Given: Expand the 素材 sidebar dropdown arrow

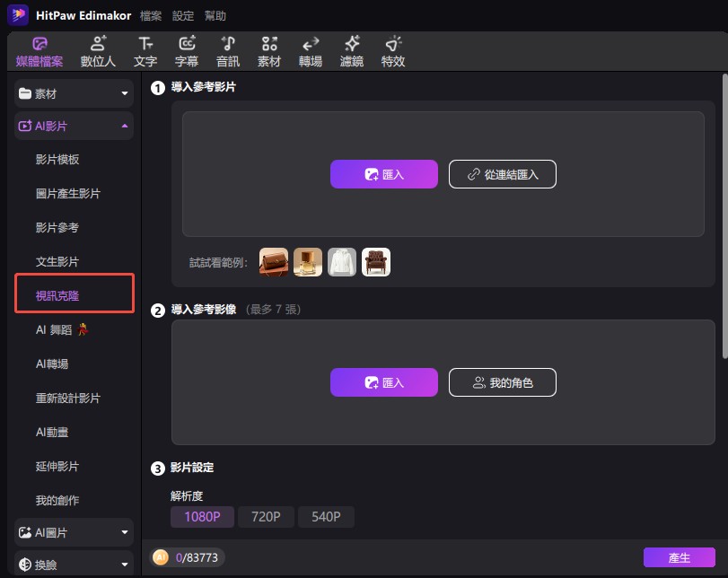Looking at the screenshot, I should click(125, 93).
